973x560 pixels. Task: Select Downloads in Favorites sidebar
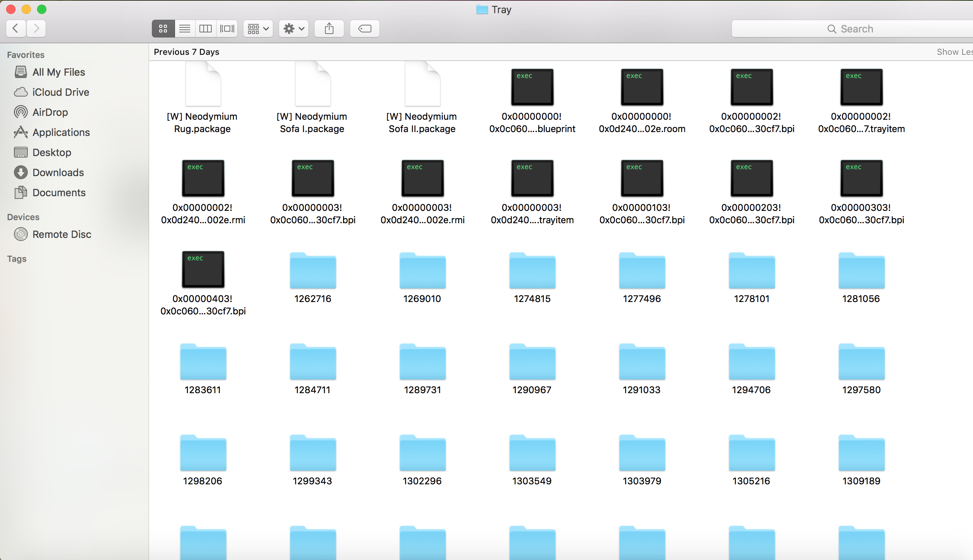[58, 173]
